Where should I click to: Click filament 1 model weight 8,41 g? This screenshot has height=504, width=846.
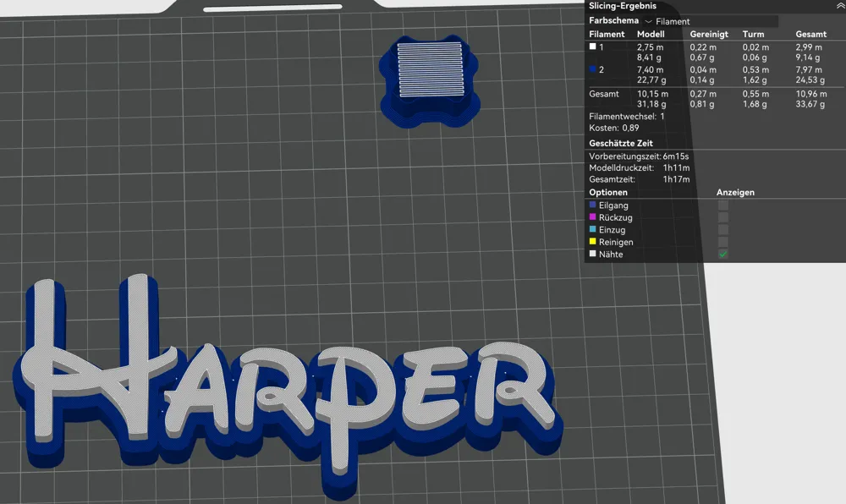[649, 58]
